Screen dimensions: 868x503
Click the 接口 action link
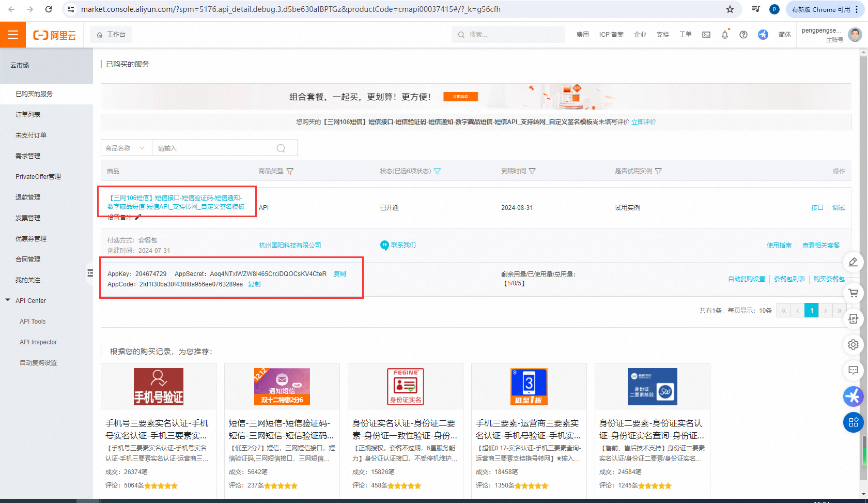point(817,208)
